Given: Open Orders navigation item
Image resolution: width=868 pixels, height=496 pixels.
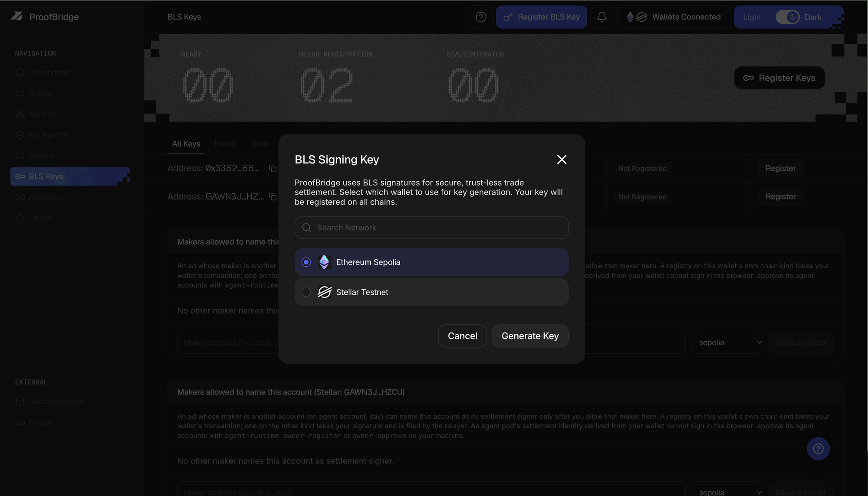Looking at the screenshot, I should [41, 156].
